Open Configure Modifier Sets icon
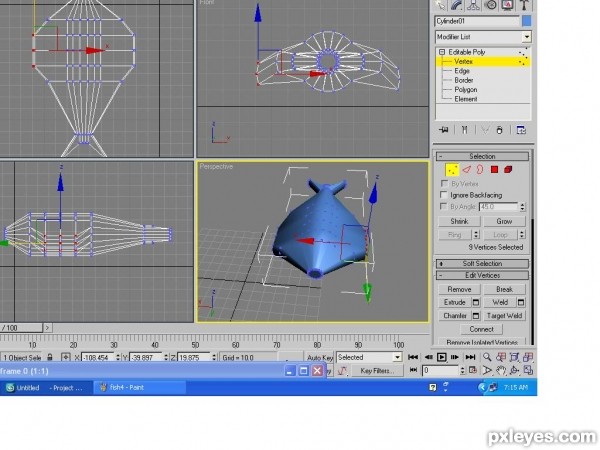The height and width of the screenshot is (450, 600). 521,130
